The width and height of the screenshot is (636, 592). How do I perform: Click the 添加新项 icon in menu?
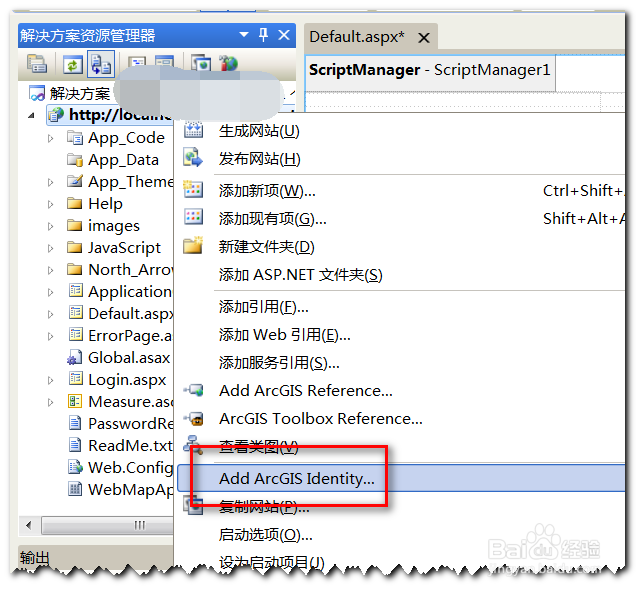[193, 189]
